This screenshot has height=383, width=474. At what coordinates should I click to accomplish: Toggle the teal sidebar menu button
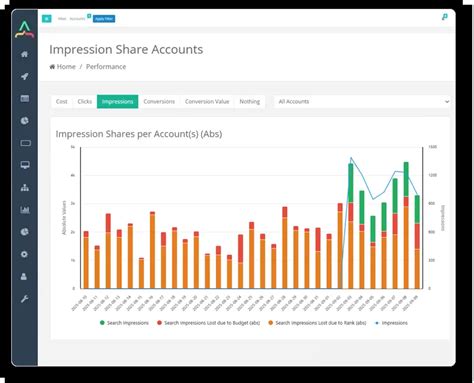47,19
